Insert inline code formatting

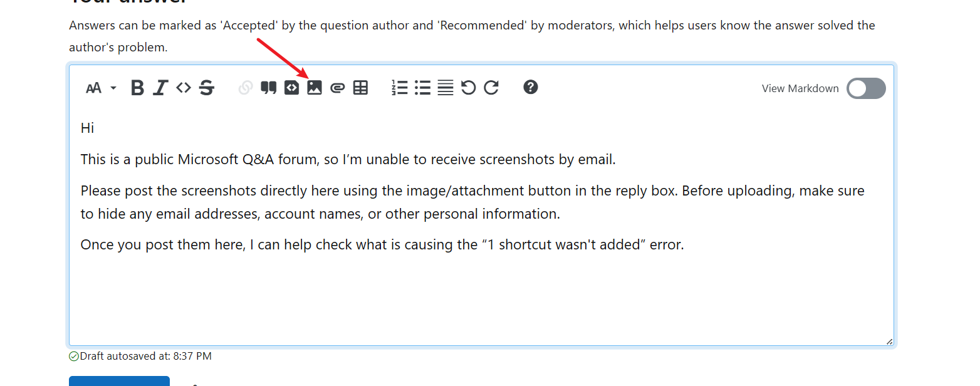tap(183, 88)
